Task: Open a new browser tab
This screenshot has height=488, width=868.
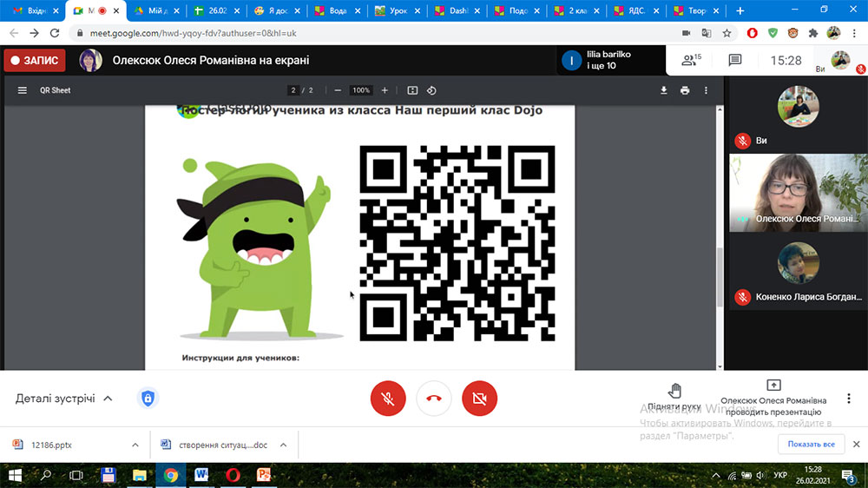Action: click(x=740, y=10)
